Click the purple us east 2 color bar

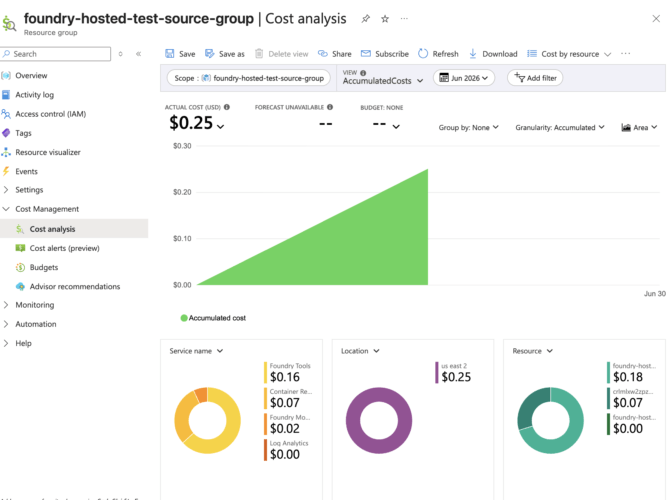pos(437,373)
